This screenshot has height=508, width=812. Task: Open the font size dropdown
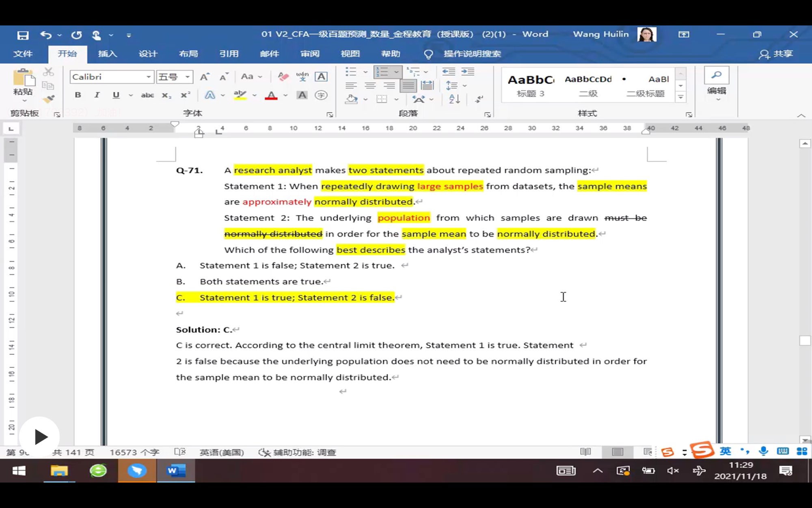click(x=188, y=77)
